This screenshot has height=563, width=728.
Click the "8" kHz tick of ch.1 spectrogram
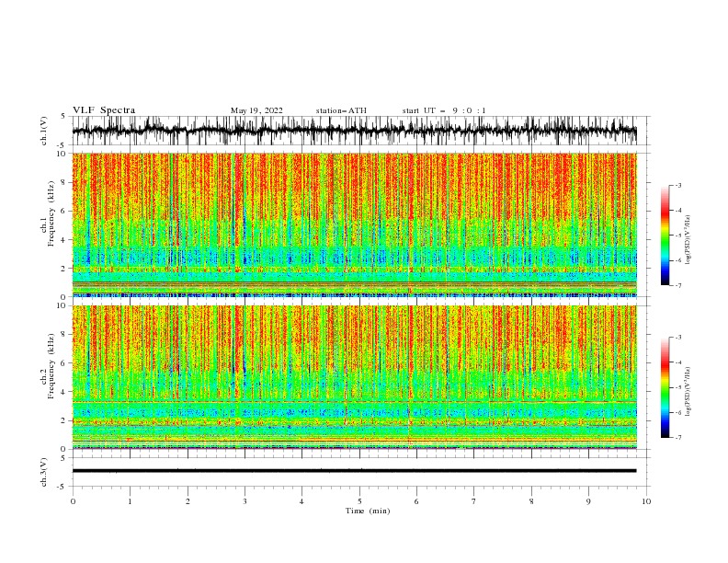click(63, 182)
